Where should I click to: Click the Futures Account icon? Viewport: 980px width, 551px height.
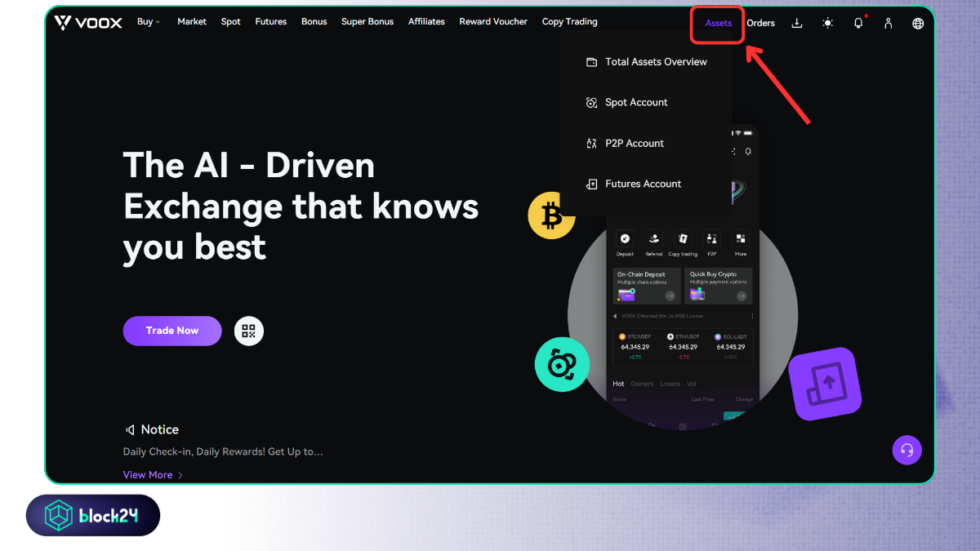coord(592,184)
